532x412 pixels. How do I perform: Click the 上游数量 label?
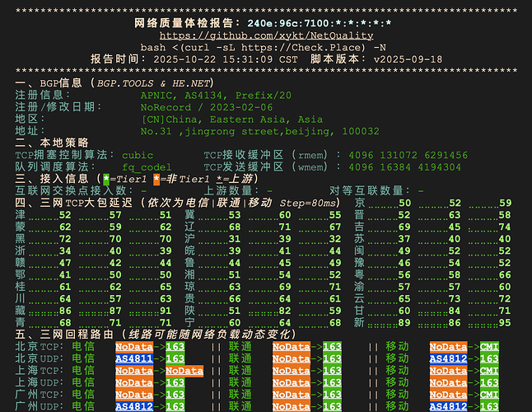(x=231, y=190)
